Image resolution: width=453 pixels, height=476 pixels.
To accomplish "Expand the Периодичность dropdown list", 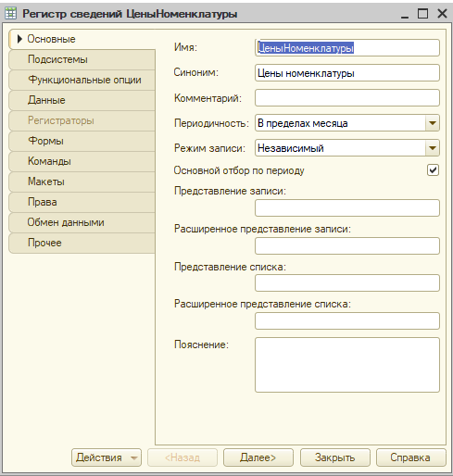I will (433, 123).
